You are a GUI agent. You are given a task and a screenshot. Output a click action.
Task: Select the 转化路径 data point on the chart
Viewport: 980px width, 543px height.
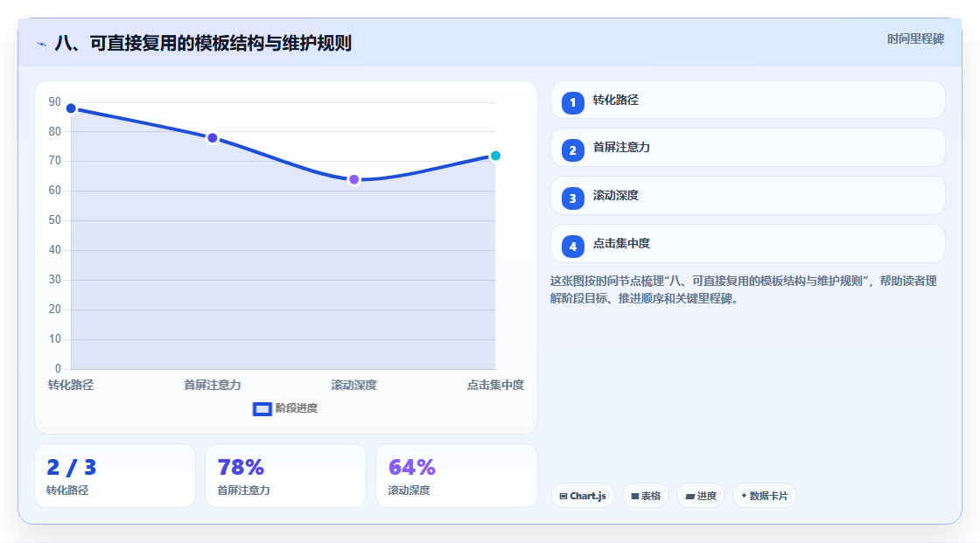pos(71,108)
